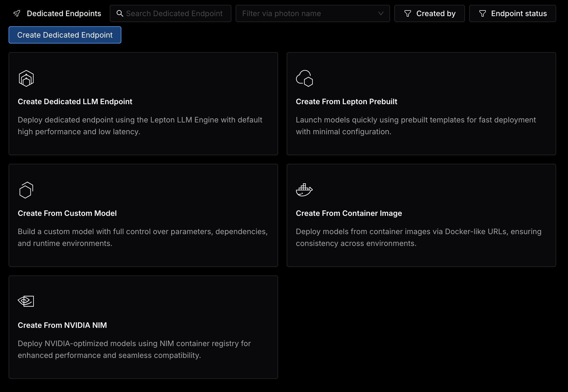568x392 pixels.
Task: Choose Create From NVIDIA NIM title
Action: tap(62, 325)
